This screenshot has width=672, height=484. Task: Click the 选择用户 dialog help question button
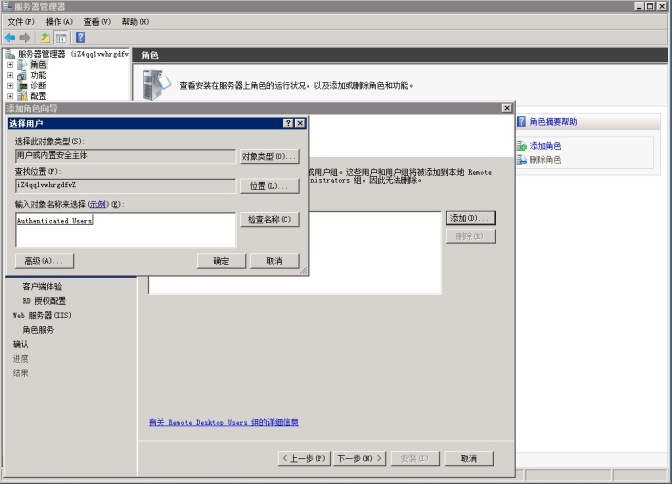[x=288, y=123]
